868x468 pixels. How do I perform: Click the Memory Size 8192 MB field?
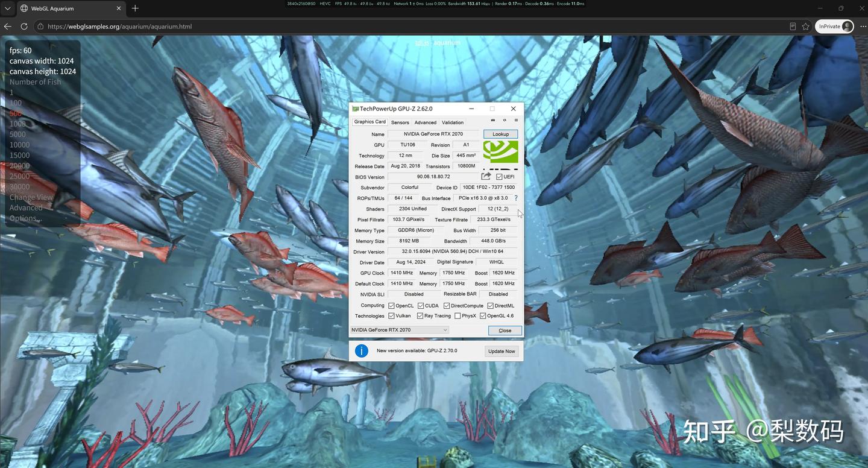pos(409,241)
